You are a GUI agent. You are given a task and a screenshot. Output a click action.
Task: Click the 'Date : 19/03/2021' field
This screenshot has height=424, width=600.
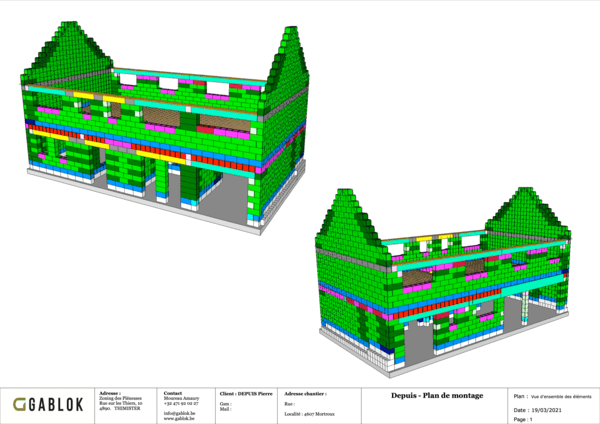tap(539, 410)
